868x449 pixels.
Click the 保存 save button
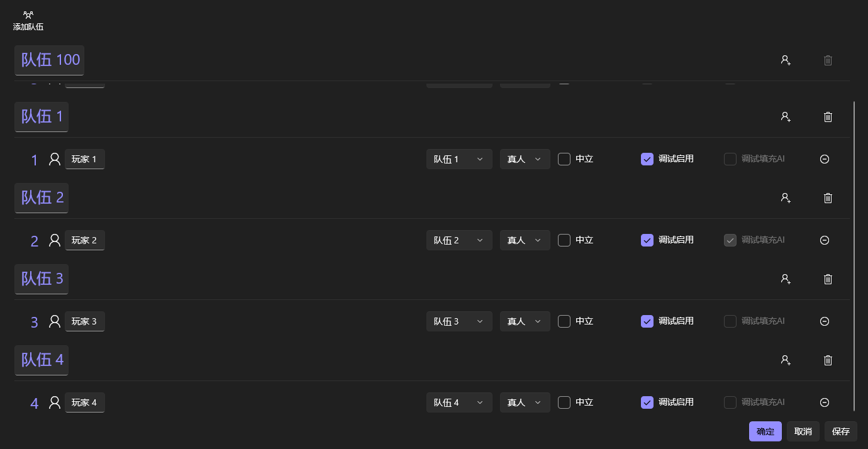(840, 431)
